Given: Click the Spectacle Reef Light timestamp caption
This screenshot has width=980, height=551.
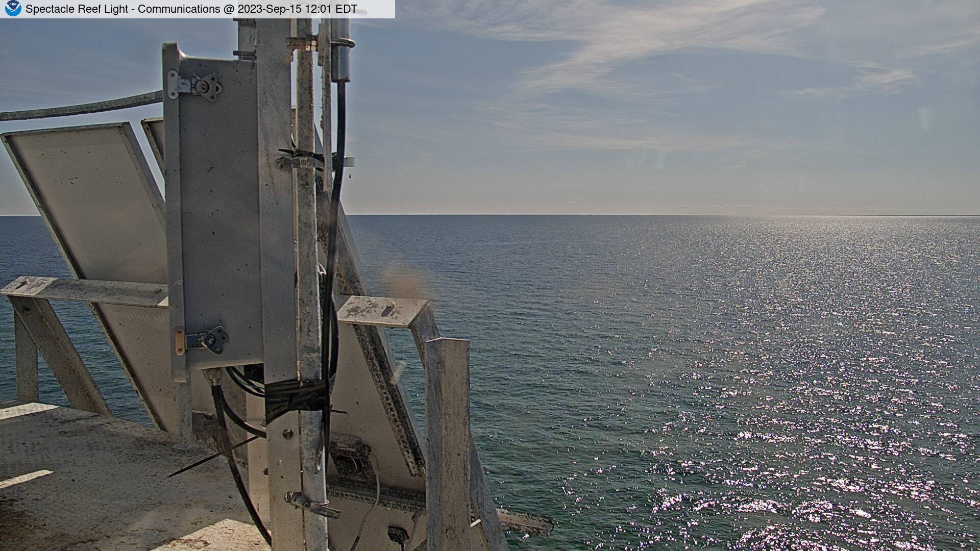Looking at the screenshot, I should click(x=191, y=9).
